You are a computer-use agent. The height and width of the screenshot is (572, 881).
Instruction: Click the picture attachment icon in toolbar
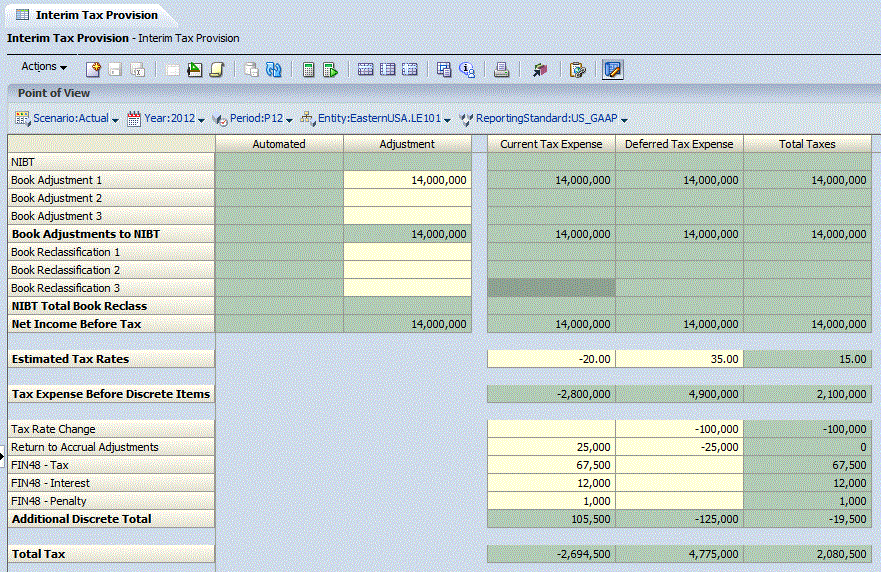tap(194, 70)
